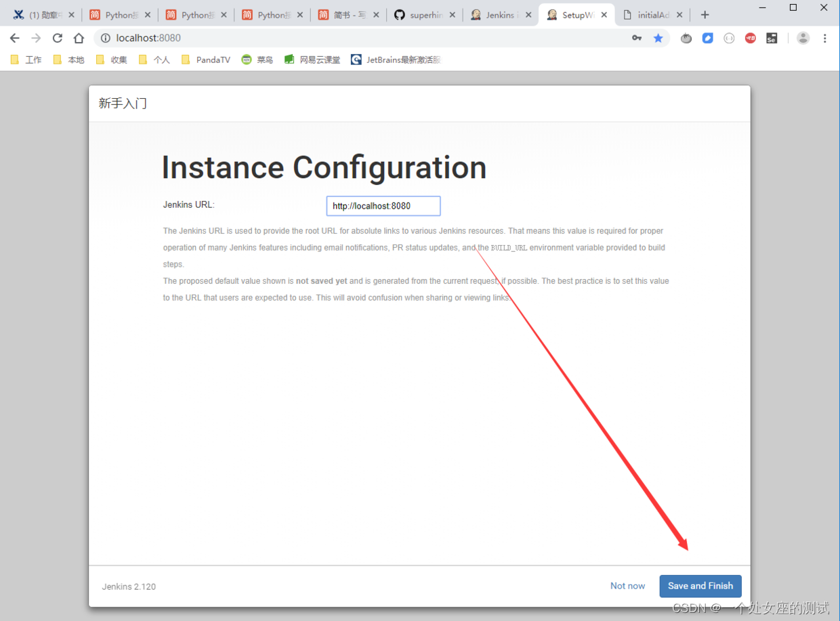The width and height of the screenshot is (840, 621).
Task: Open the JetBrains最新激活服 bookmark
Action: point(396,60)
